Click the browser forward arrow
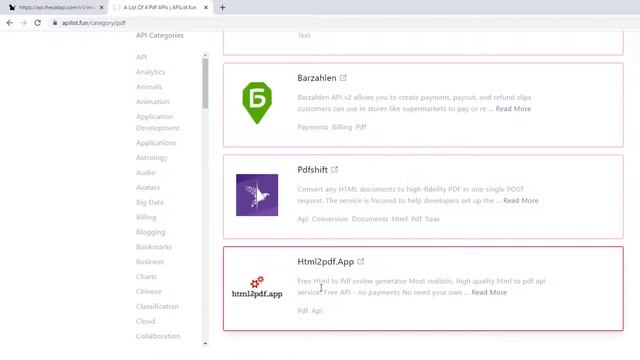The height and width of the screenshot is (360, 640). pyautogui.click(x=23, y=23)
